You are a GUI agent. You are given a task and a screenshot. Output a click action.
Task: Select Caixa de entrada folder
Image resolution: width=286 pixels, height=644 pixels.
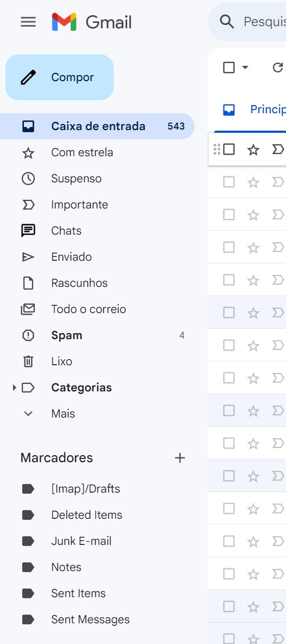(x=97, y=126)
